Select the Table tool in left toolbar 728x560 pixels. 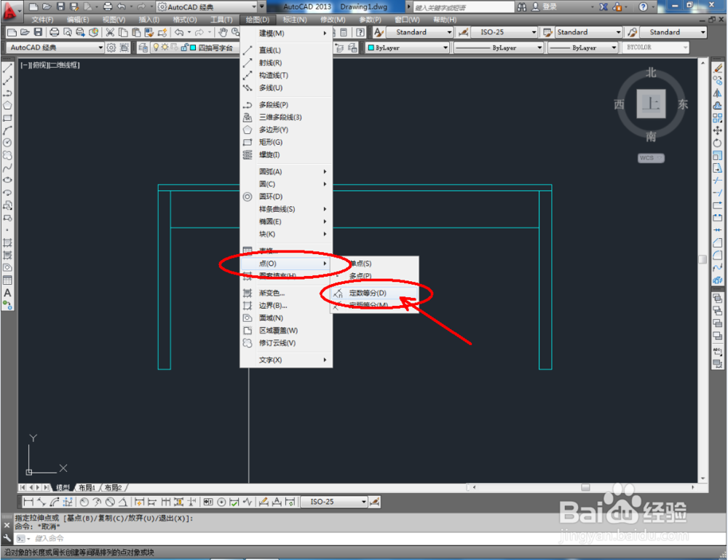tap(7, 280)
